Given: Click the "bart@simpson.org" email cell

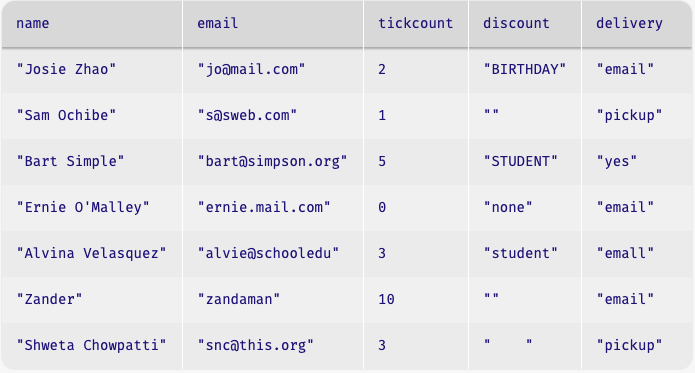Looking at the screenshot, I should click(273, 162).
